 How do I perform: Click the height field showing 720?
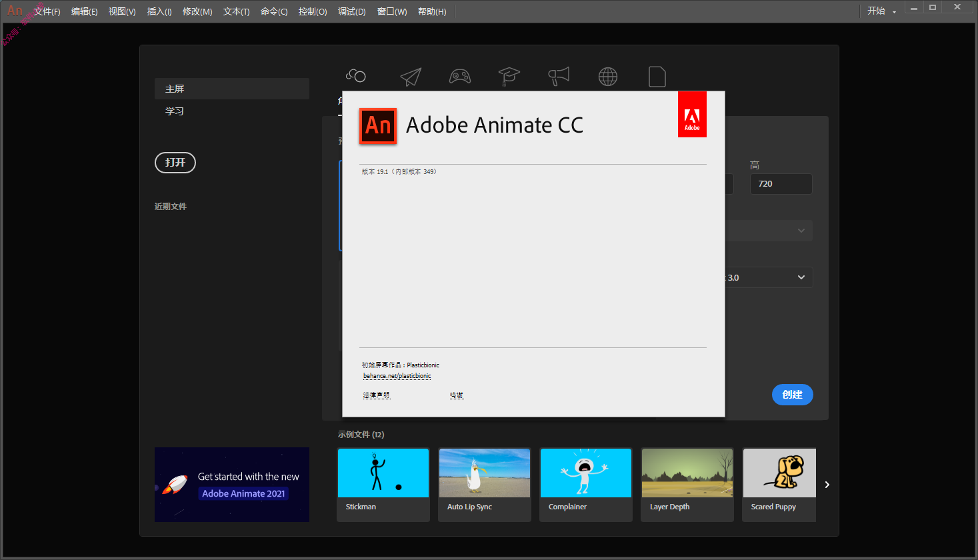781,184
